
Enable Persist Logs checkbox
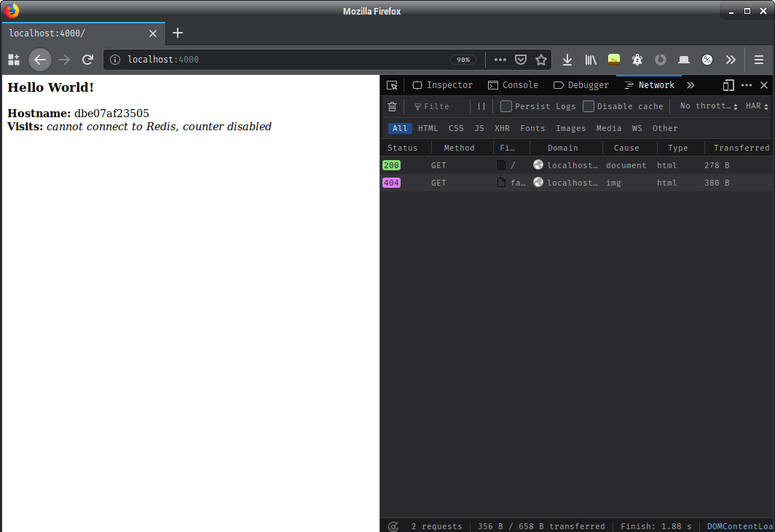tap(505, 106)
